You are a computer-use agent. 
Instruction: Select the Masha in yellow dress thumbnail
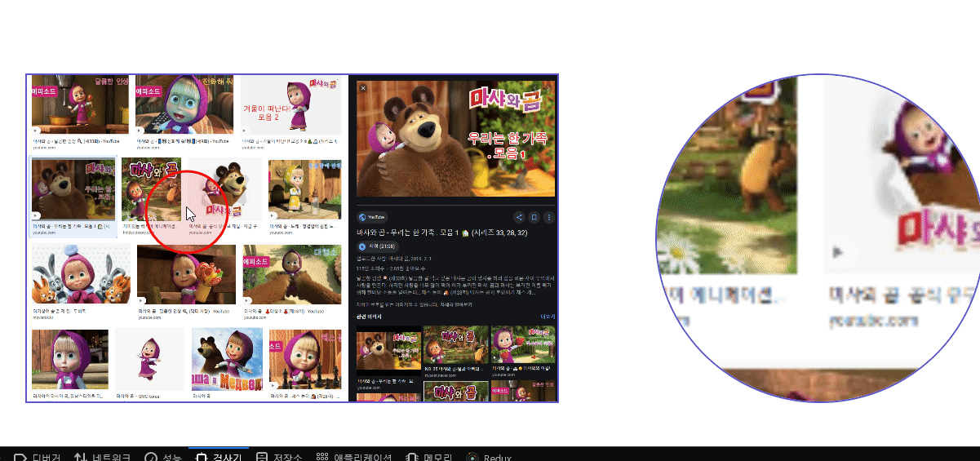[304, 189]
